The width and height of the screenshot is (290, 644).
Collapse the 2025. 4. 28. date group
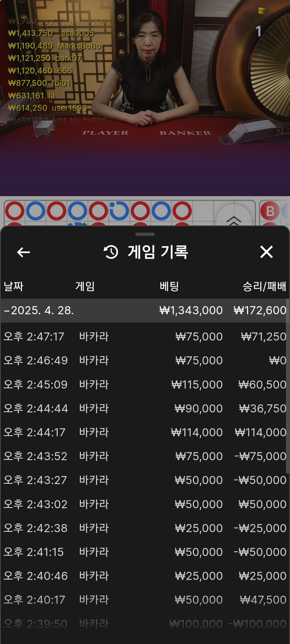[x=145, y=310]
